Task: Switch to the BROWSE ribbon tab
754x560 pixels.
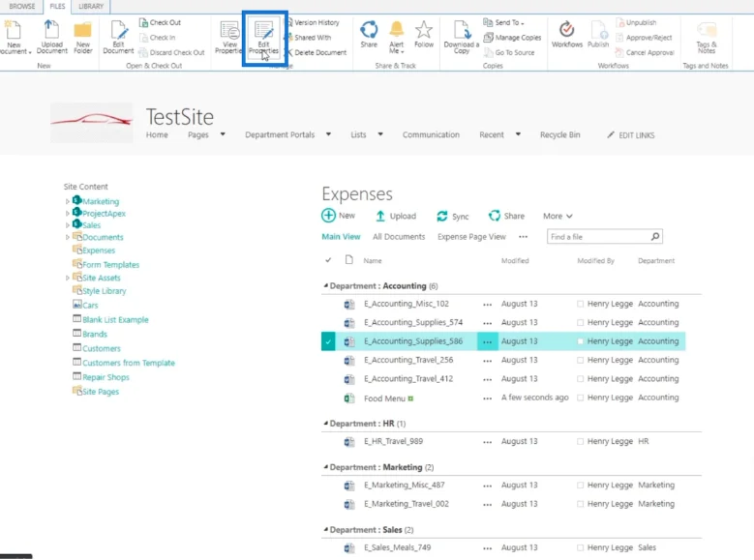Action: [x=21, y=6]
